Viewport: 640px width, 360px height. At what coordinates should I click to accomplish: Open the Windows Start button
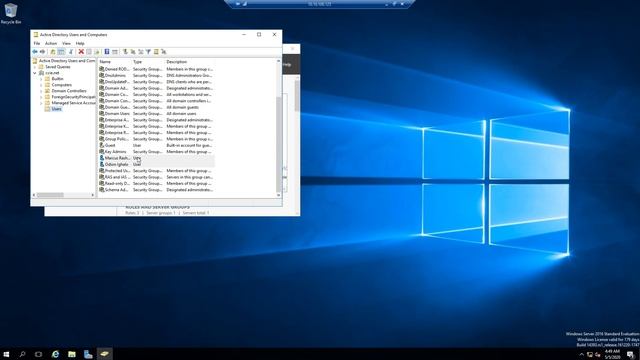pos(6,354)
